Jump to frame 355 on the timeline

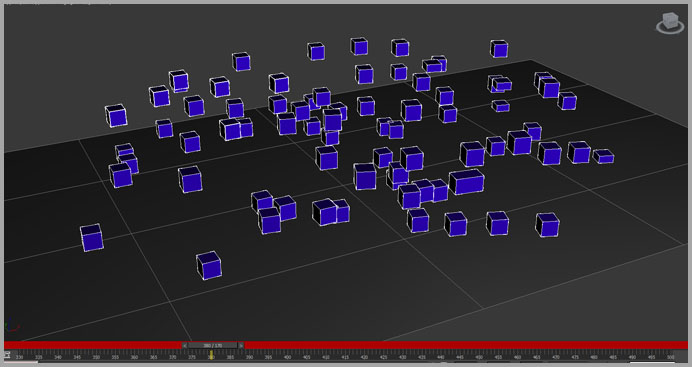tap(115, 357)
